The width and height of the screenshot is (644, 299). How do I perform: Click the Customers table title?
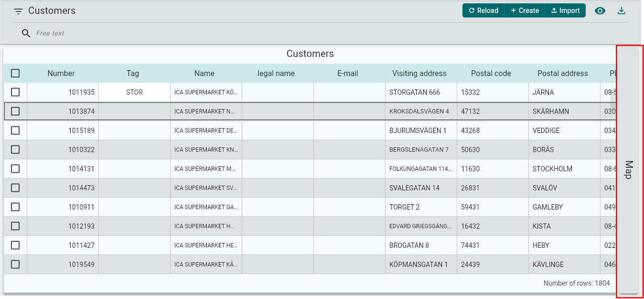pos(310,54)
